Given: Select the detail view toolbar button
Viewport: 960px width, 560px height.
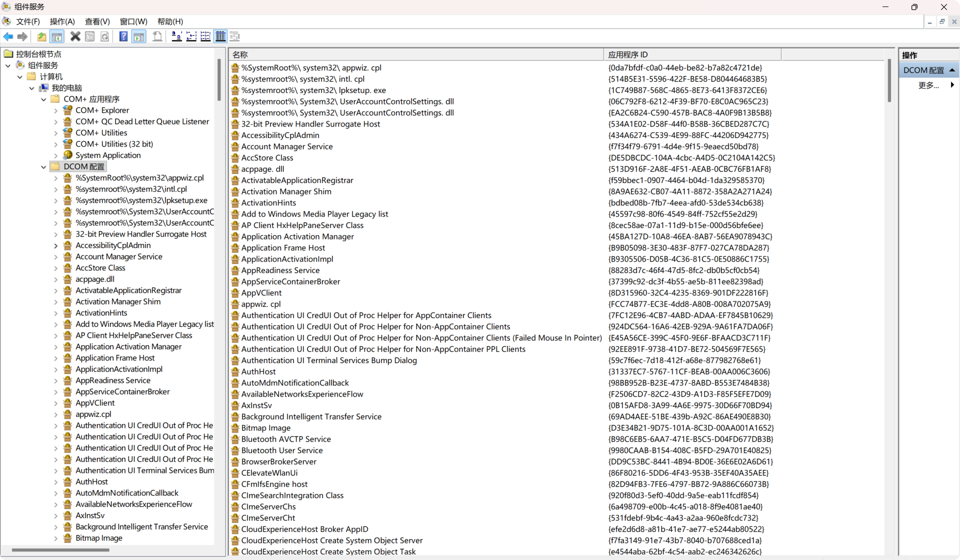Looking at the screenshot, I should 220,36.
